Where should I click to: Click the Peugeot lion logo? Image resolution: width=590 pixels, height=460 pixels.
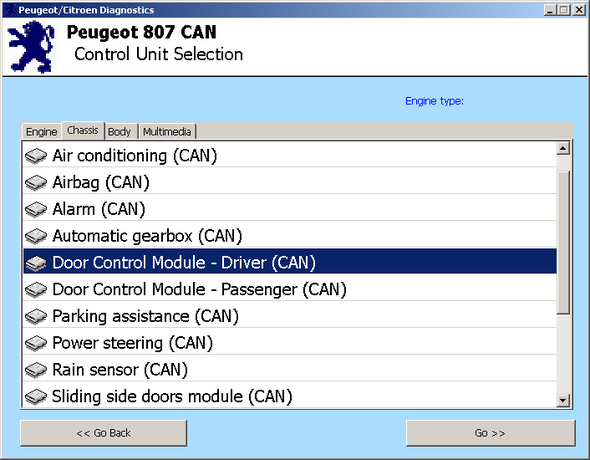[31, 47]
